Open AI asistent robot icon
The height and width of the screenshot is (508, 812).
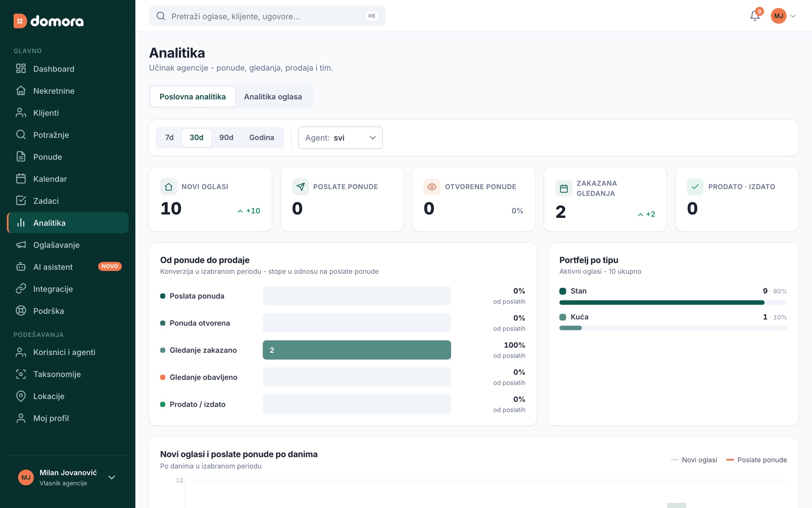pyautogui.click(x=21, y=267)
